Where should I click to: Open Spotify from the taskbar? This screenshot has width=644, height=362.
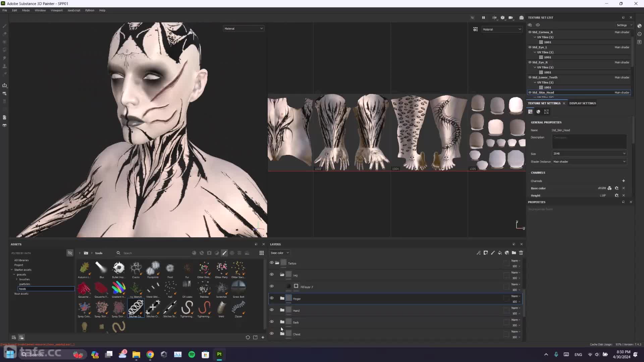pyautogui.click(x=192, y=354)
